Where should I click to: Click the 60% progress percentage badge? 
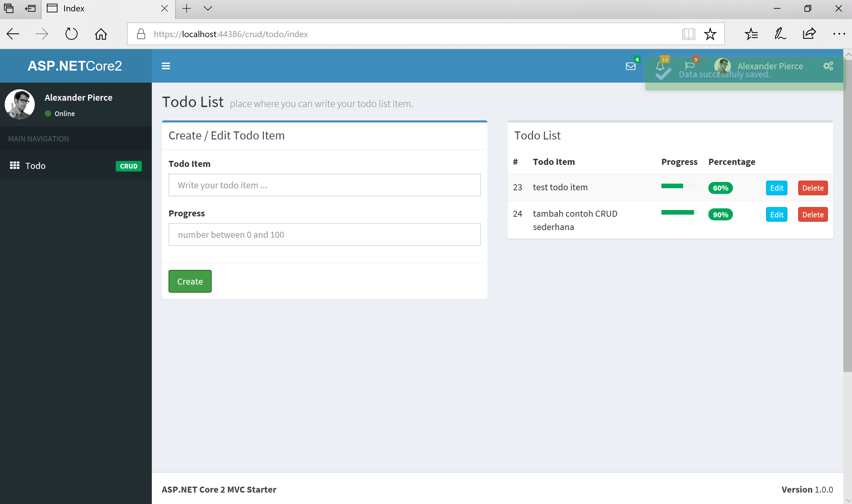(x=720, y=188)
